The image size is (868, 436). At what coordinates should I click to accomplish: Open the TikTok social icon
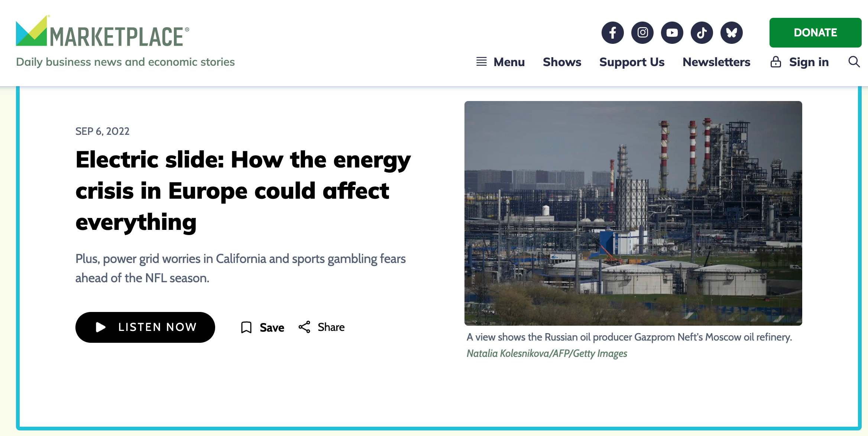click(x=702, y=33)
